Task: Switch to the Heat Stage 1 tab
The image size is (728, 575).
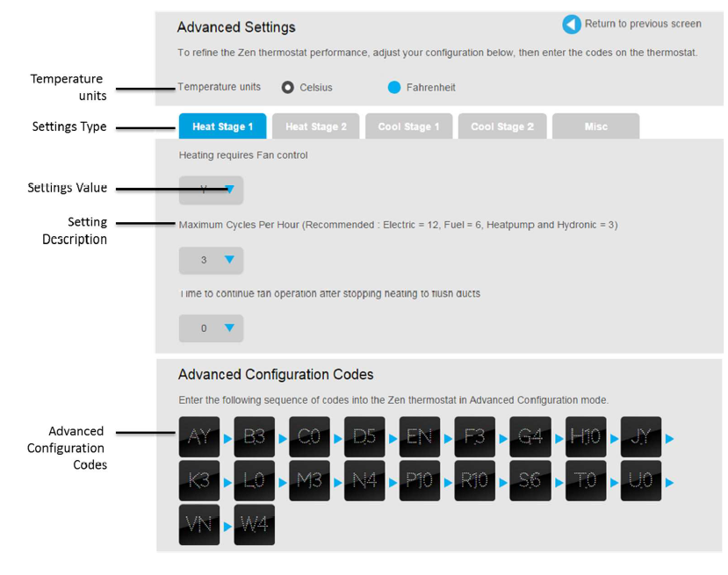Action: pos(222,126)
